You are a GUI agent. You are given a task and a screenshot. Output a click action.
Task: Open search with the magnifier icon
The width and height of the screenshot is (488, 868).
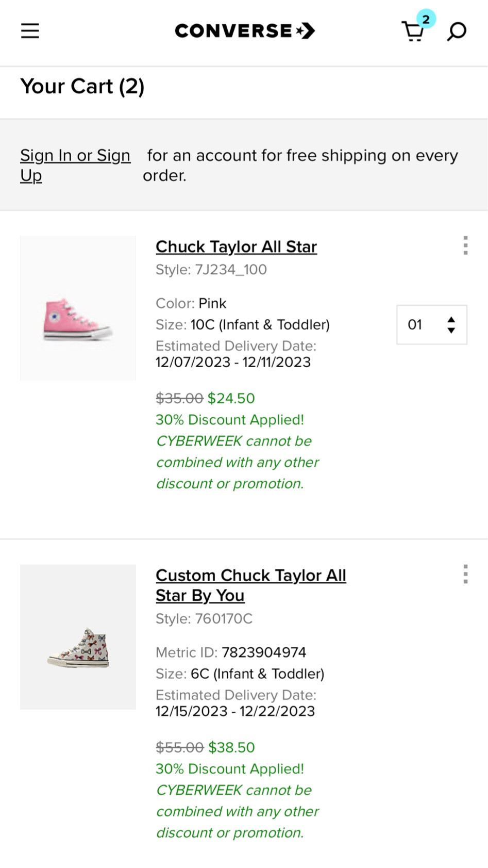pos(457,31)
